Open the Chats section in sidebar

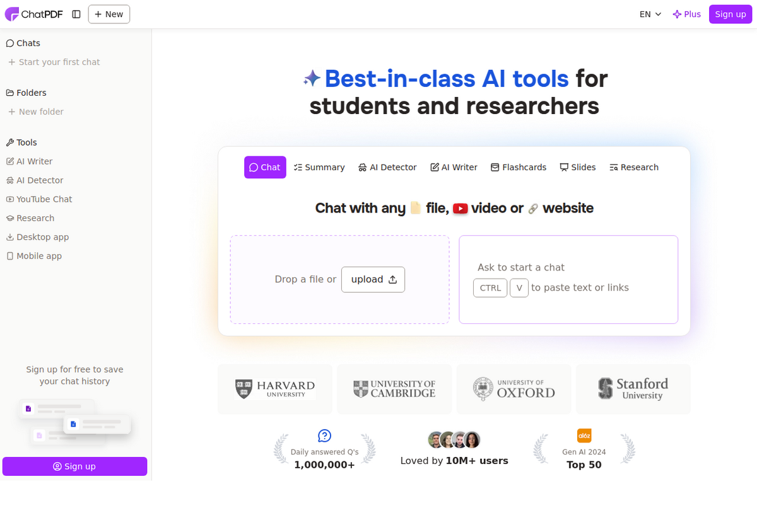23,43
